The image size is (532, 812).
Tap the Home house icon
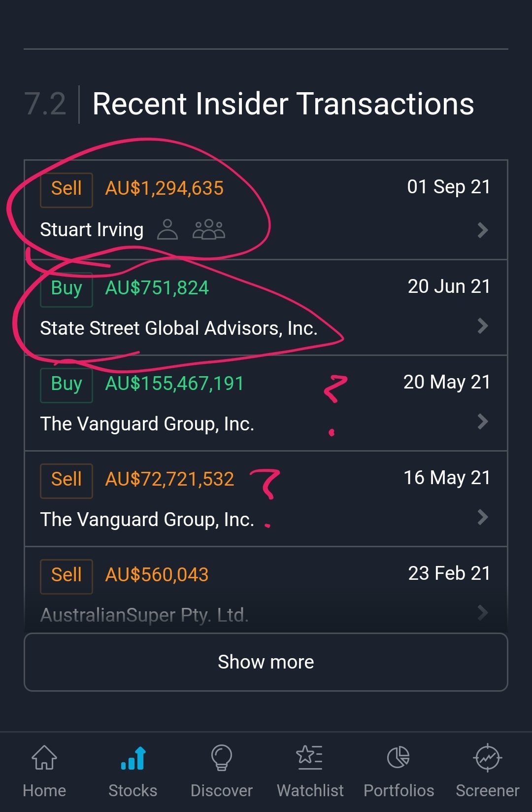pyautogui.click(x=44, y=757)
